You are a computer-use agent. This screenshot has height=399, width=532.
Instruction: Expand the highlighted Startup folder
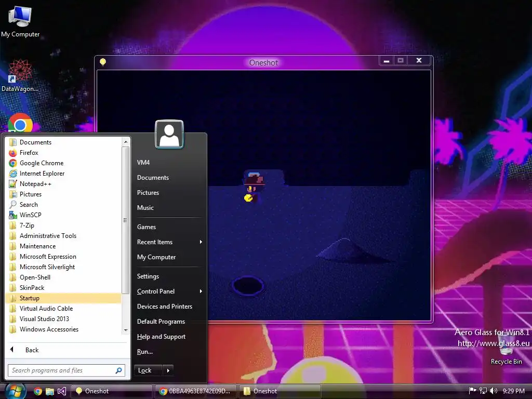[63, 298]
